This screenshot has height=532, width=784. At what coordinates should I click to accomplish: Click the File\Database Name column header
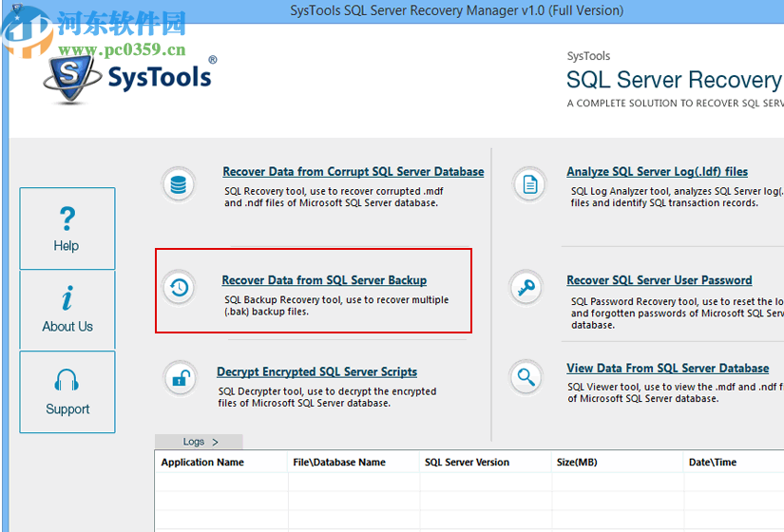339,462
